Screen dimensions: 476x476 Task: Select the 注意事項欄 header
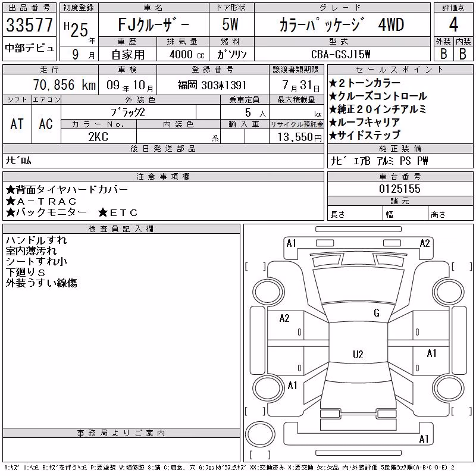pyautogui.click(x=163, y=177)
